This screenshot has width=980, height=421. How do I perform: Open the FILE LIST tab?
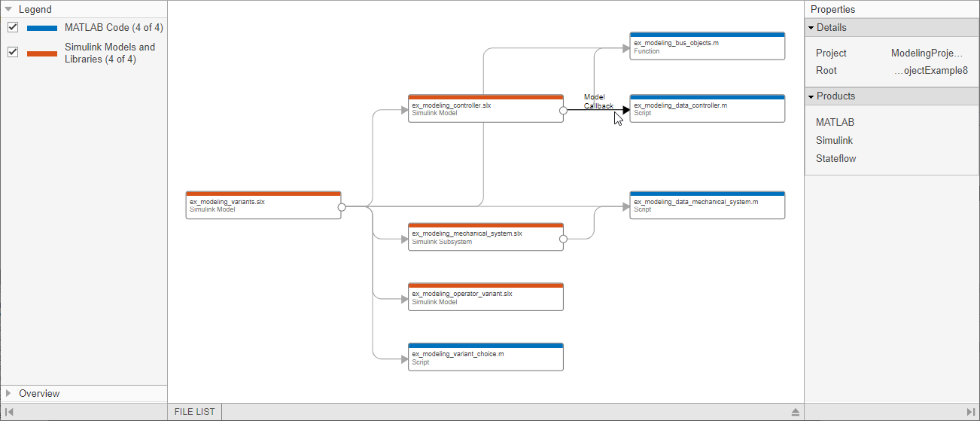coord(194,412)
